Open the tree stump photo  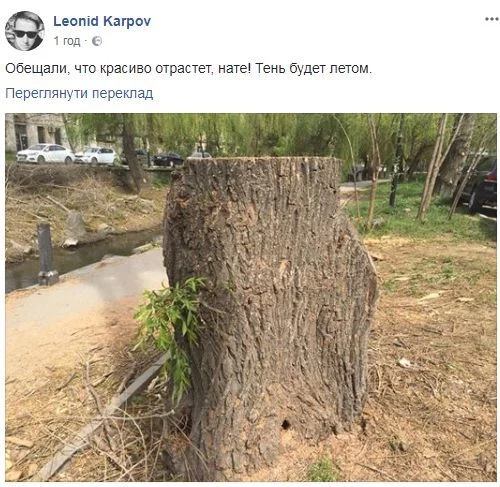point(251,297)
